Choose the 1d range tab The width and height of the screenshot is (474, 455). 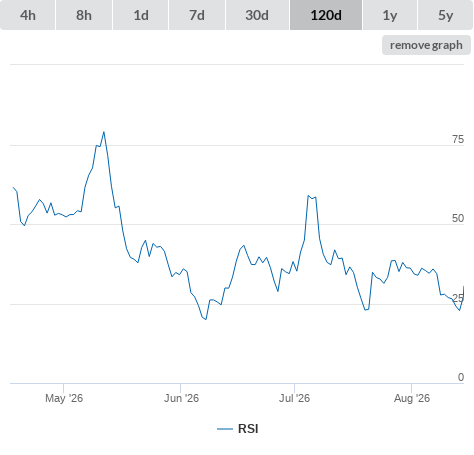(141, 15)
